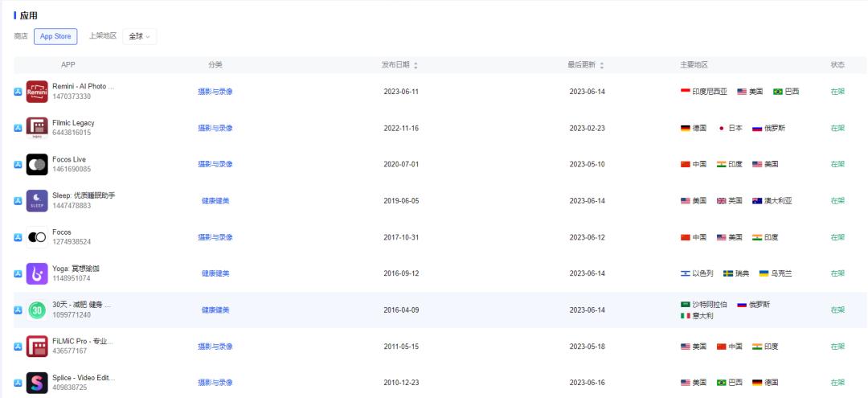The image size is (868, 398).
Task: Open the Remini app icon
Action: coord(37,92)
